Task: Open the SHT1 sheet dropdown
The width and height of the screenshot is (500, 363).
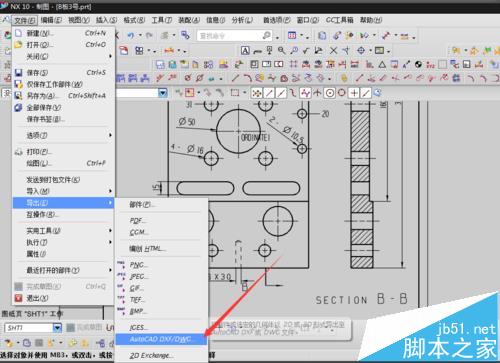Action: click(57, 328)
